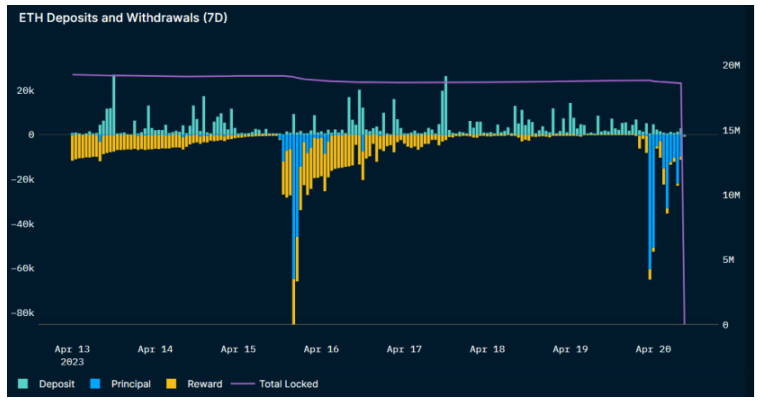Toggle the Deposit legend swatch
Viewport: 762px width, 402px height.
tap(23, 384)
